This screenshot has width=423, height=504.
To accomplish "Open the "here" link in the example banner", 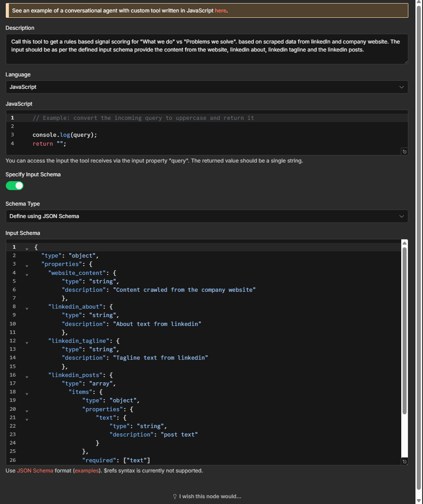I will coord(220,10).
